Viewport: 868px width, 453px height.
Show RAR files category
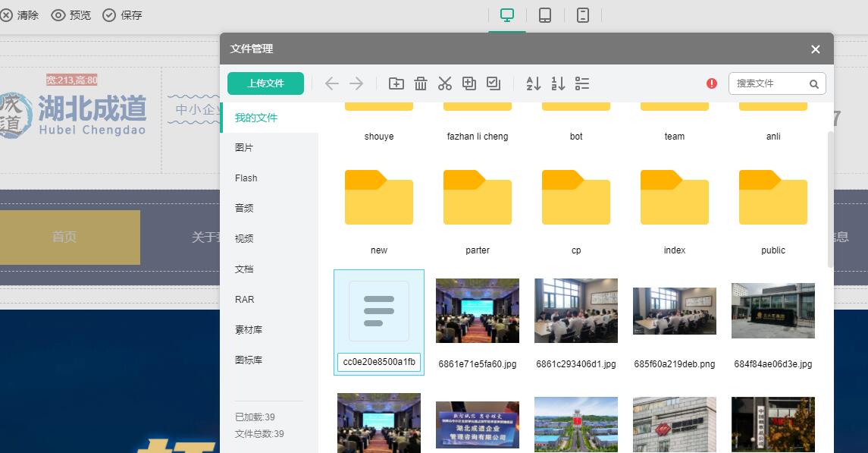(270, 300)
